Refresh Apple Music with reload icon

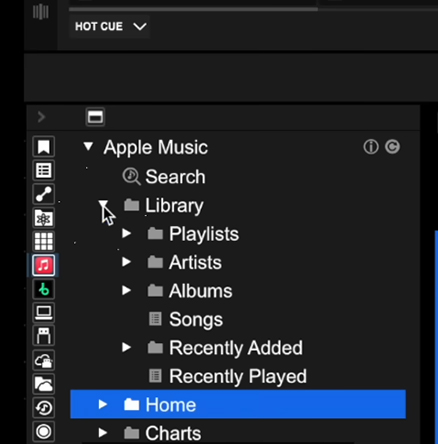pyautogui.click(x=392, y=147)
